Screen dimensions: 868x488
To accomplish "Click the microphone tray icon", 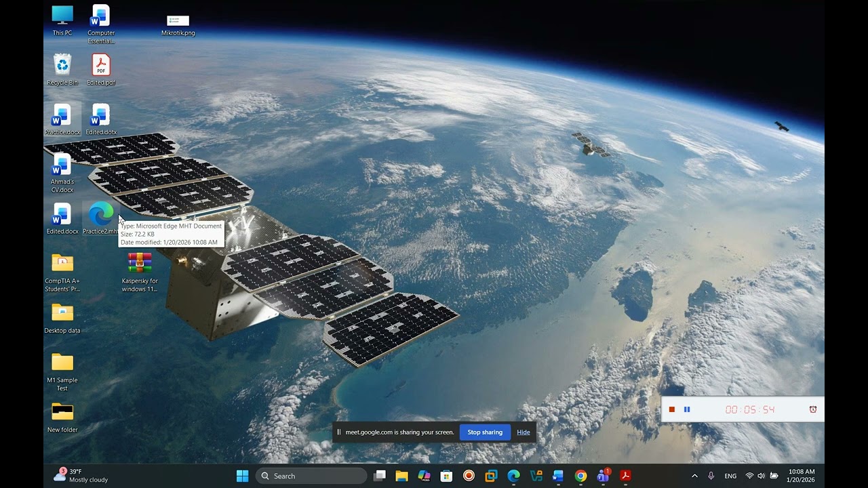I will (711, 476).
